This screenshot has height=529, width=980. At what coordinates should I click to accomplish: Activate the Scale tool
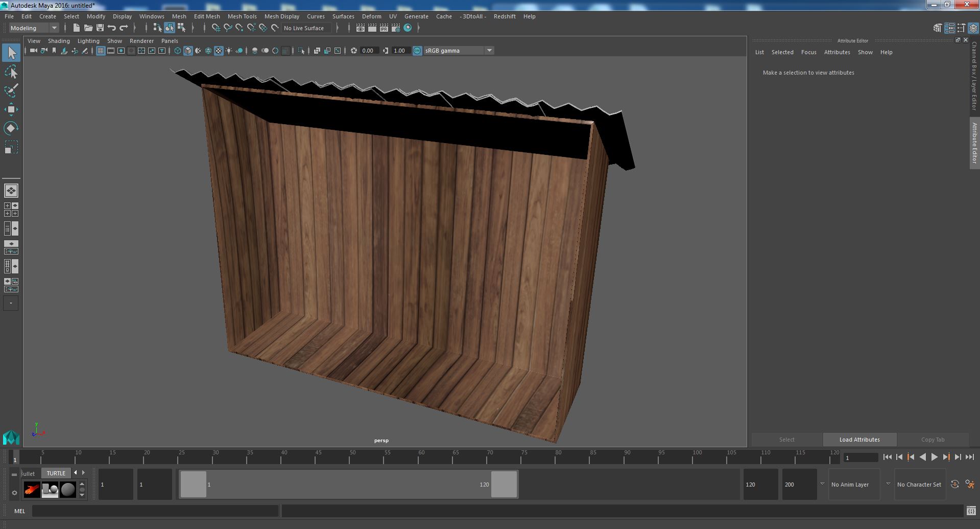pyautogui.click(x=11, y=147)
